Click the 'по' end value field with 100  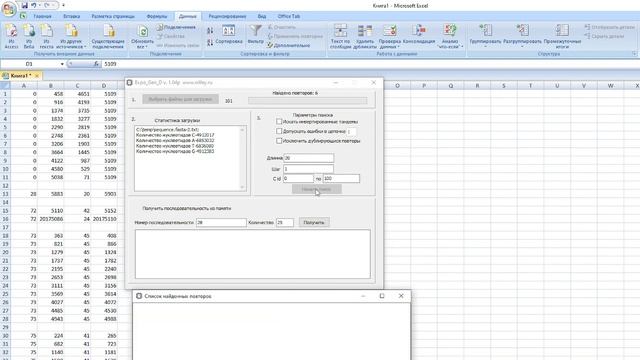point(341,178)
